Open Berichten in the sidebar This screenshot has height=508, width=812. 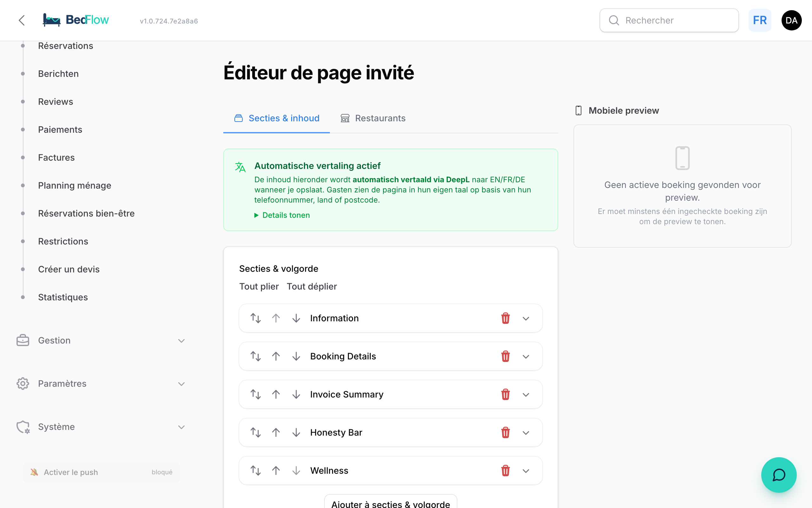[58, 74]
